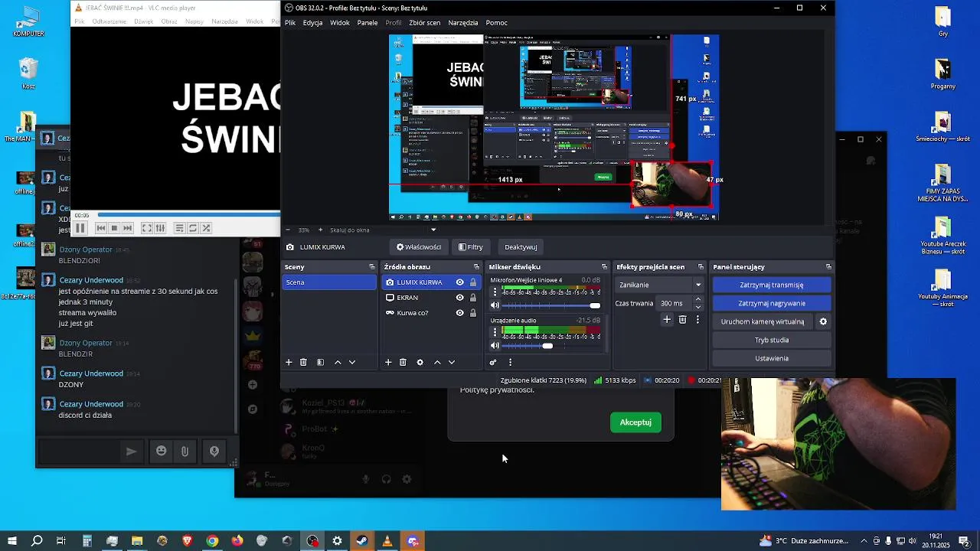980x551 pixels.
Task: Skip to previous media in VLC
Action: tap(101, 228)
